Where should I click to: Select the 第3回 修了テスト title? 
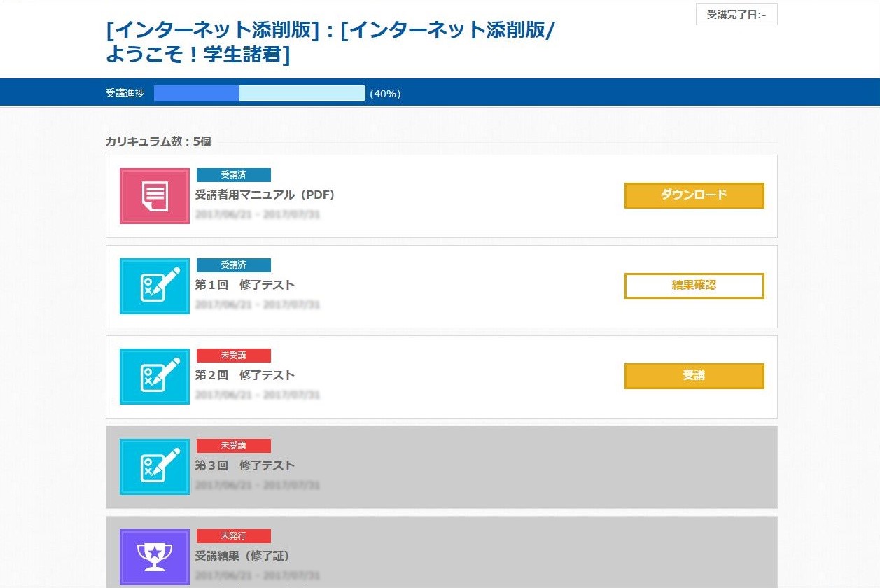[x=245, y=465]
